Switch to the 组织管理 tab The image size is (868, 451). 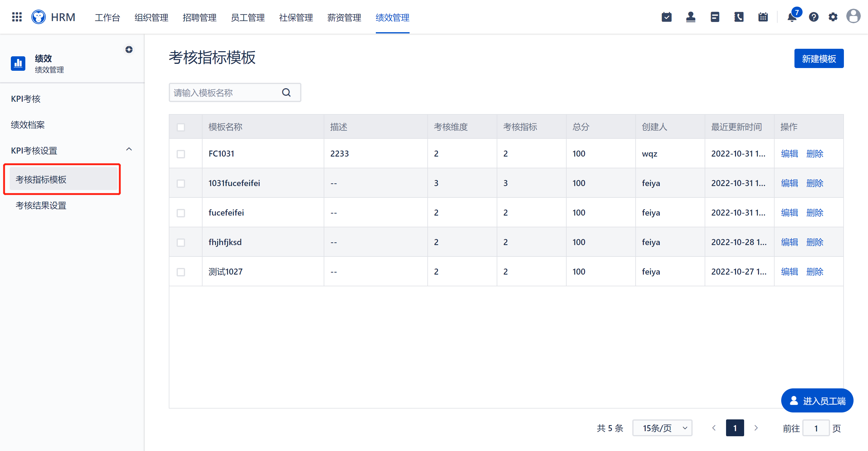[x=151, y=17]
